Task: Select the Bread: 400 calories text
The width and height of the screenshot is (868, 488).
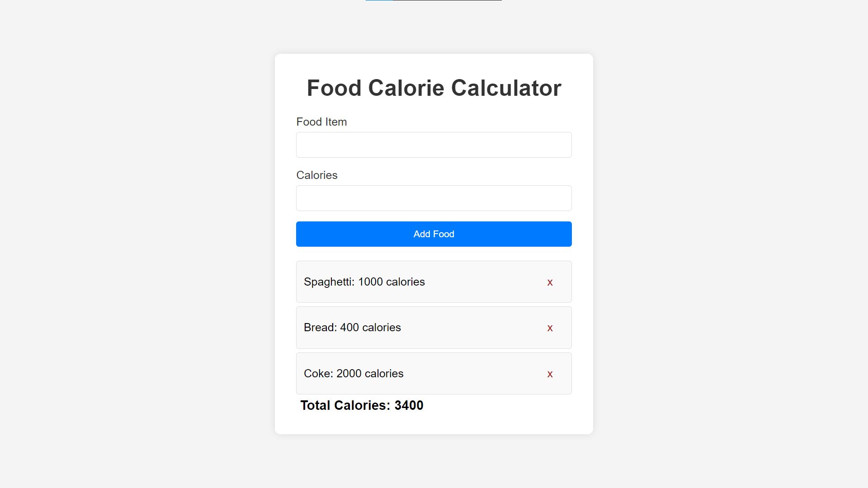Action: coord(352,328)
